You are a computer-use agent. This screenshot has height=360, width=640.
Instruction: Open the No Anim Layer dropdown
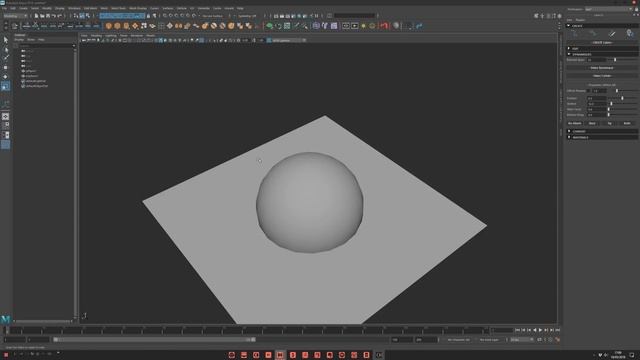490,340
